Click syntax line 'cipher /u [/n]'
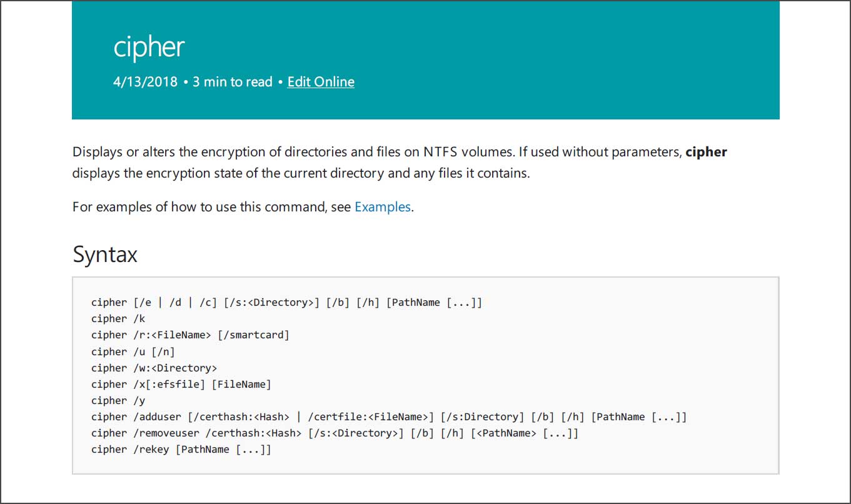This screenshot has width=851, height=504. [x=133, y=351]
